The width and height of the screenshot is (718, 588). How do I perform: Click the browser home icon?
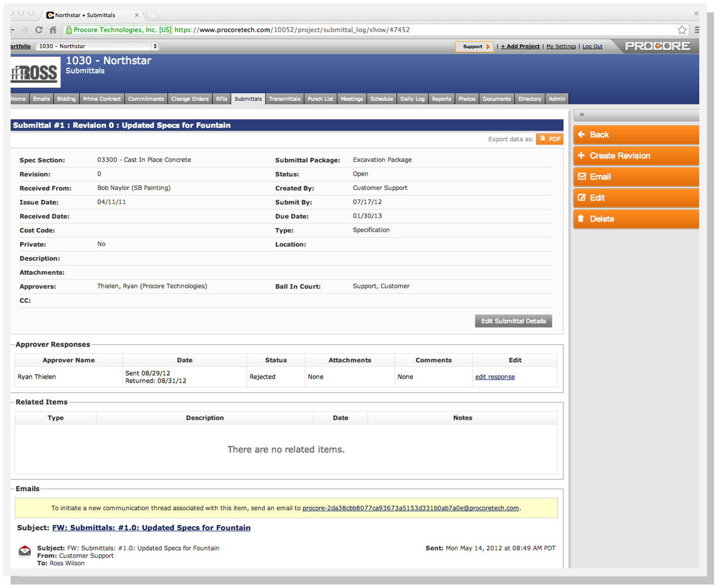point(53,30)
